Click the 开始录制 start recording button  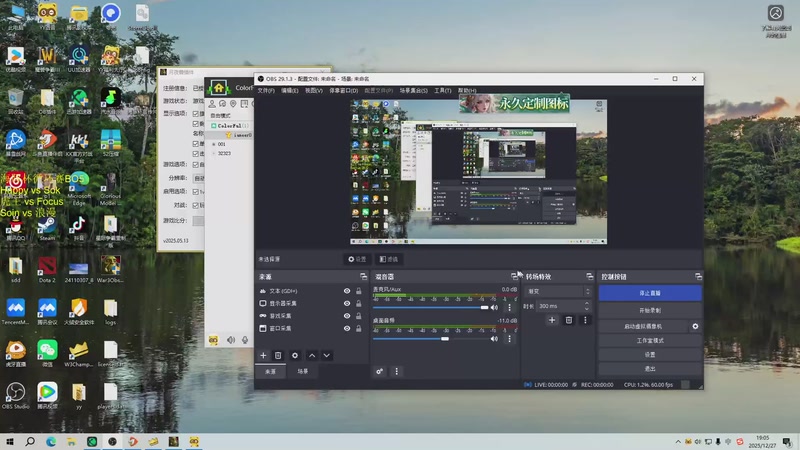[650, 310]
